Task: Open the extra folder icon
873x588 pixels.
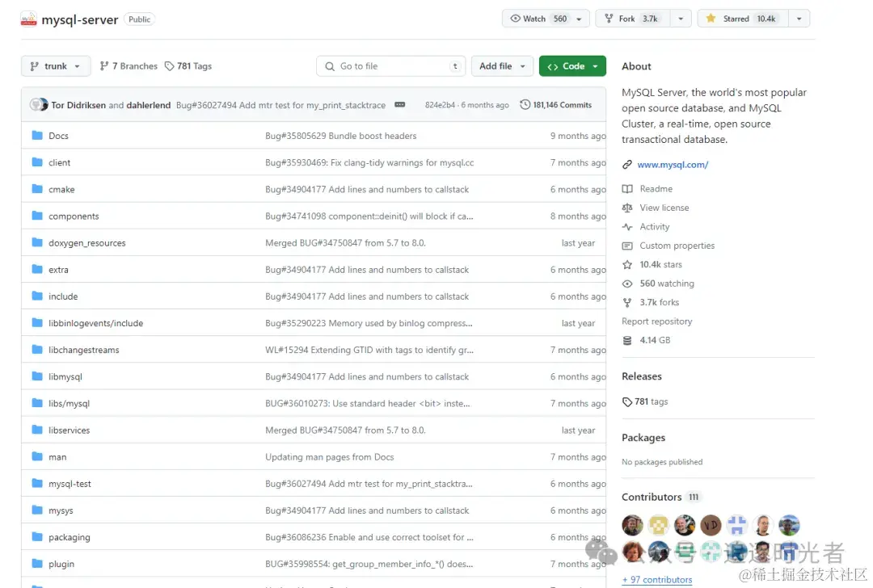Action: coord(37,269)
